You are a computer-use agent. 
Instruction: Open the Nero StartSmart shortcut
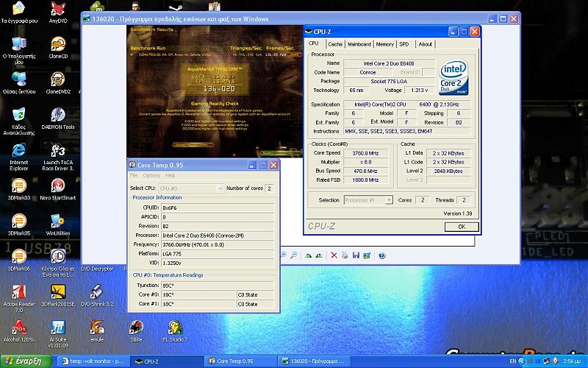(59, 186)
